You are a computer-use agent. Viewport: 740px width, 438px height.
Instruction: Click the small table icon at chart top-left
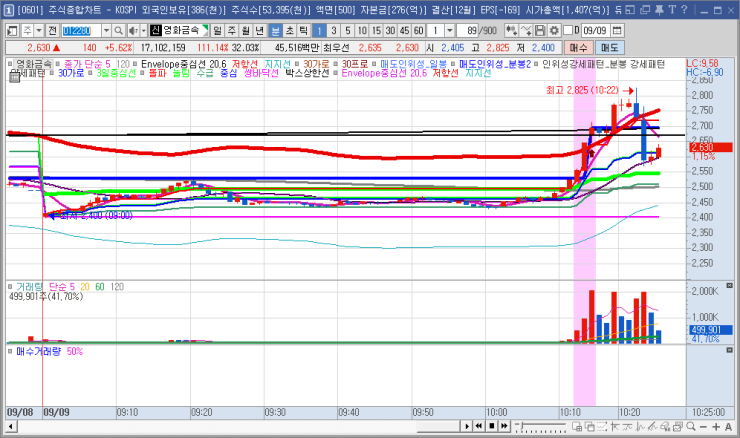pos(14,78)
